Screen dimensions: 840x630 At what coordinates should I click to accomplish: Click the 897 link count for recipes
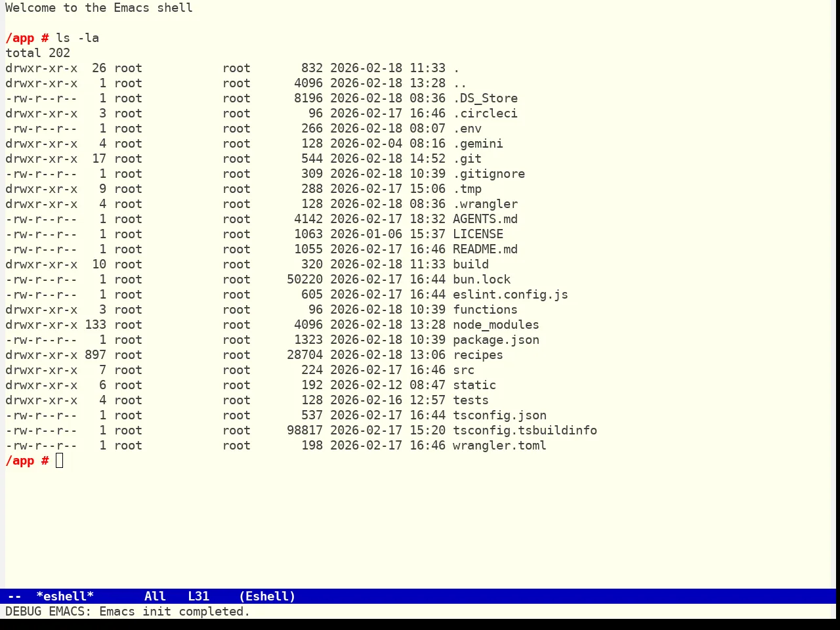pyautogui.click(x=95, y=355)
